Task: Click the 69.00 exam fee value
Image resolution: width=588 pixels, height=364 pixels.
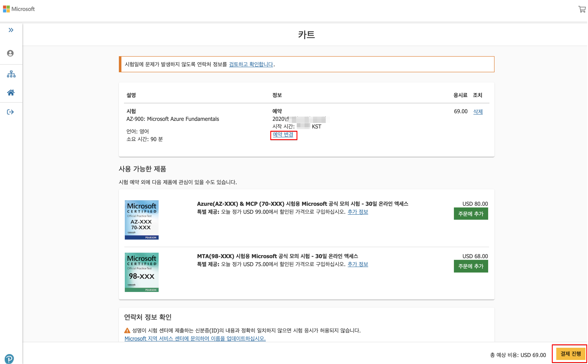Action: click(461, 112)
